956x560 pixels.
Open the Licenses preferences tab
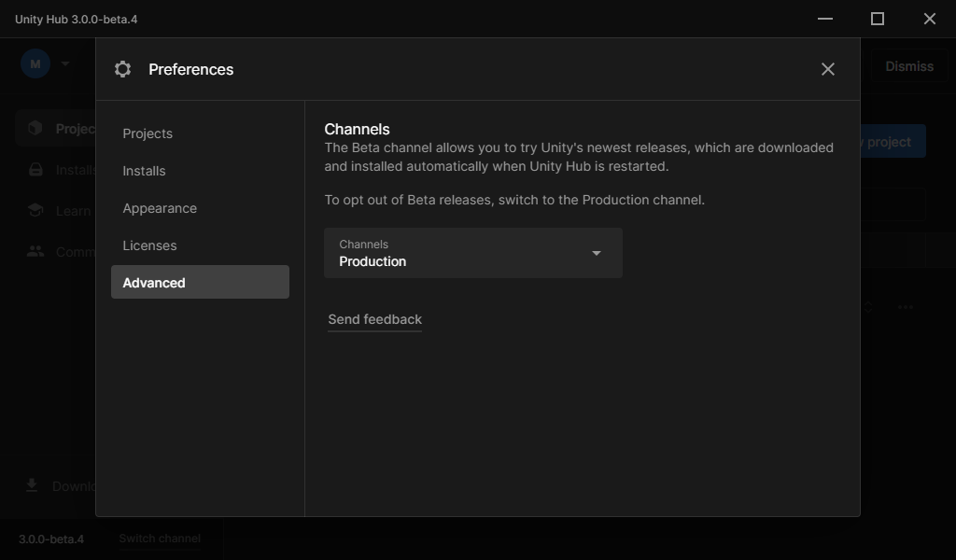click(x=200, y=245)
